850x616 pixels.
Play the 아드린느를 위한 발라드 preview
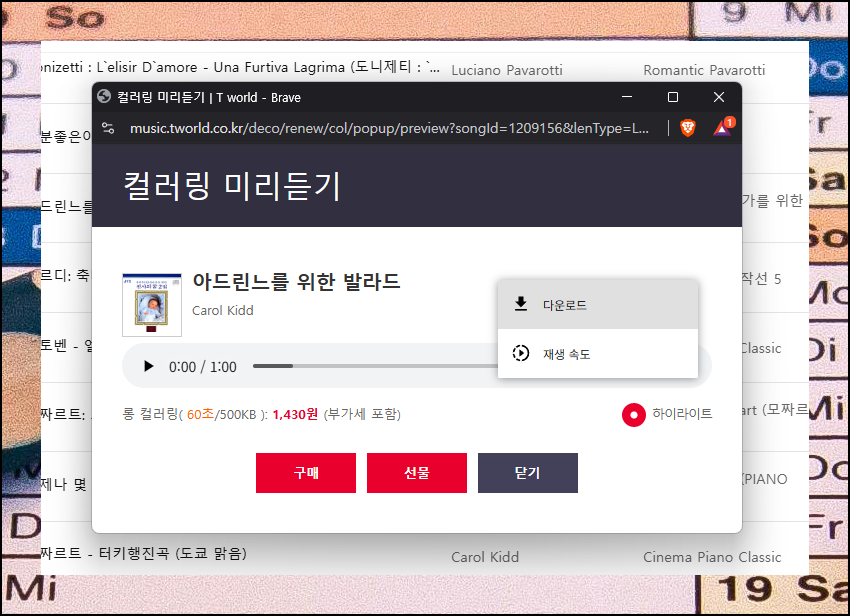[x=148, y=367]
